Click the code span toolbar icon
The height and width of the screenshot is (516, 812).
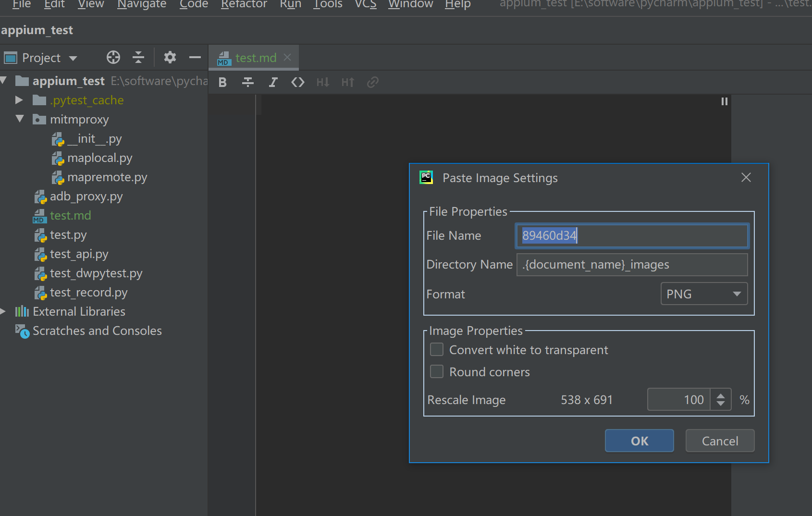[x=298, y=82]
